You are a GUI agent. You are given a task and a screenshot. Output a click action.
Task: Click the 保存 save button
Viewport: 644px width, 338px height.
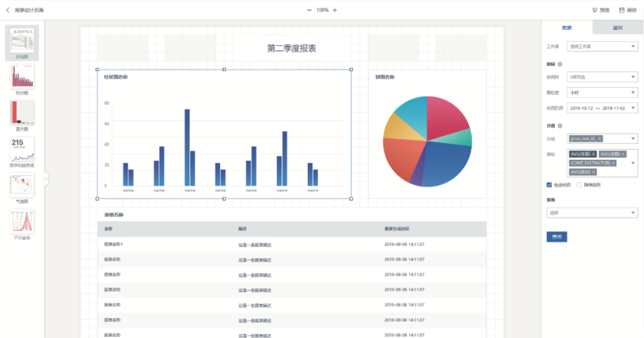tap(628, 10)
